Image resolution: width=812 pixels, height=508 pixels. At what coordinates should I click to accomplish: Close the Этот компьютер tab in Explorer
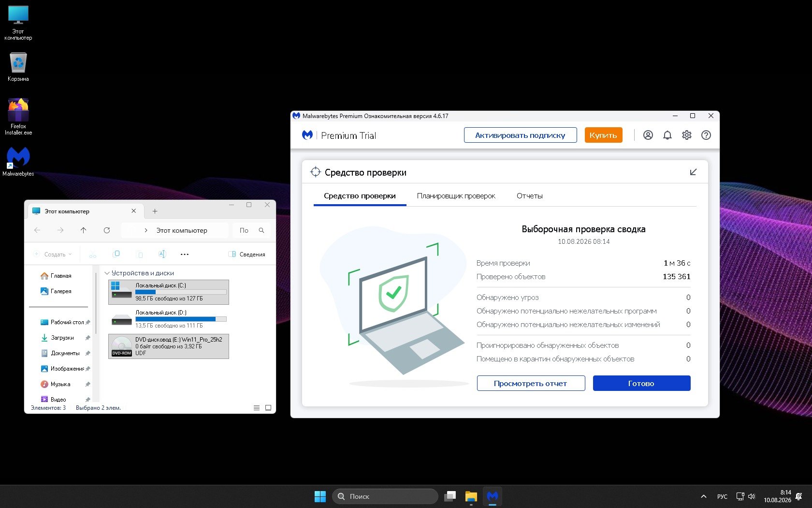pyautogui.click(x=134, y=211)
